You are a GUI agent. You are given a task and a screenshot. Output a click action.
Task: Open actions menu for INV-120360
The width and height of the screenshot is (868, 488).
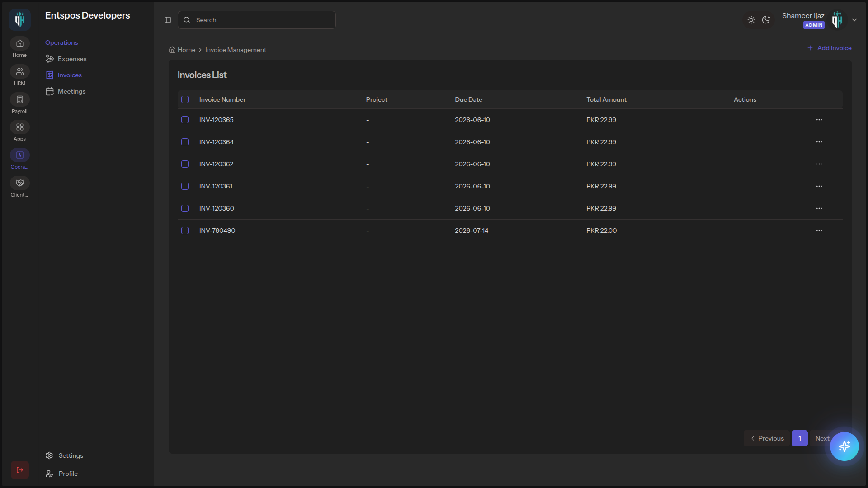click(819, 208)
